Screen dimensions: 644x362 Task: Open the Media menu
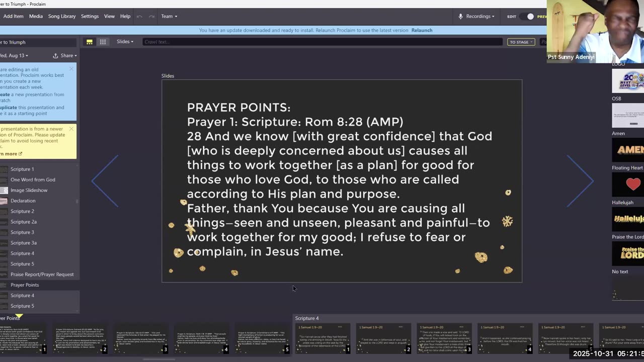pos(36,16)
